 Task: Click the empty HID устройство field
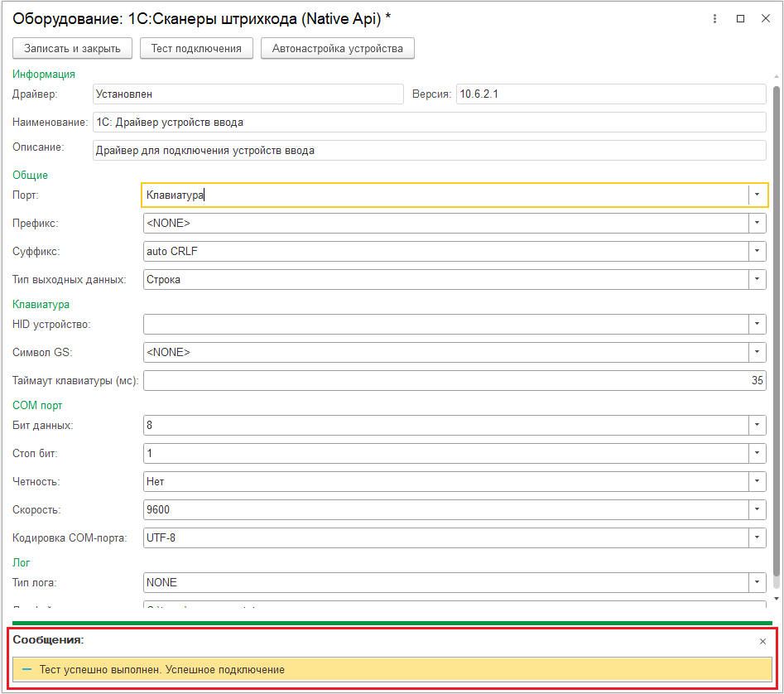pyautogui.click(x=446, y=324)
